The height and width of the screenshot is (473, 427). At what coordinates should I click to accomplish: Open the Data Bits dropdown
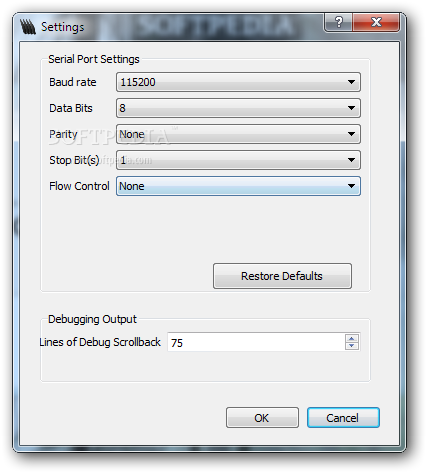click(238, 108)
